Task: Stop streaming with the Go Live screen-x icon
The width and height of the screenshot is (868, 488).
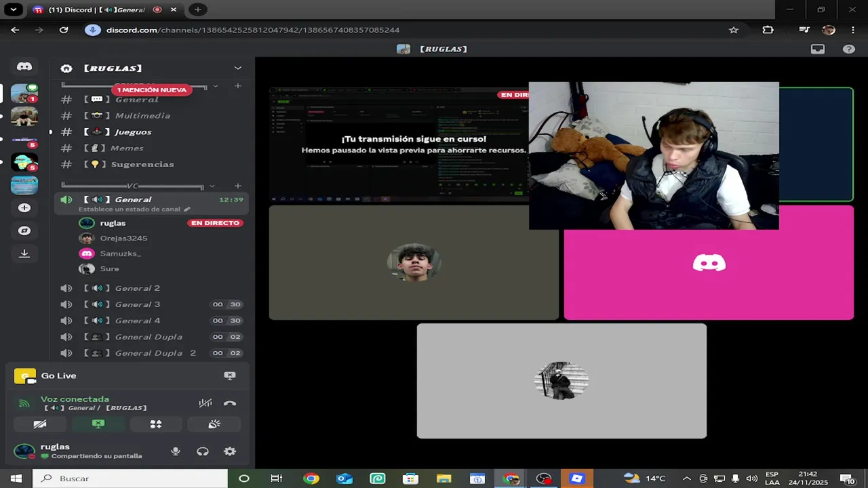Action: pyautogui.click(x=230, y=375)
